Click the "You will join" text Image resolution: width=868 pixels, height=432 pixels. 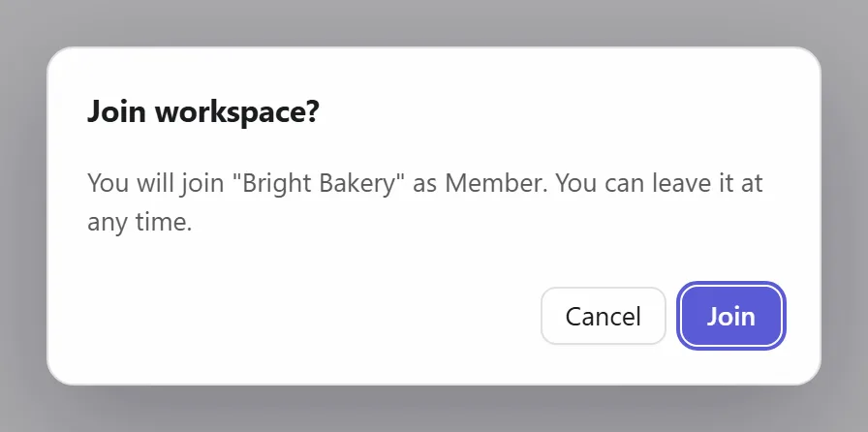[x=158, y=183]
